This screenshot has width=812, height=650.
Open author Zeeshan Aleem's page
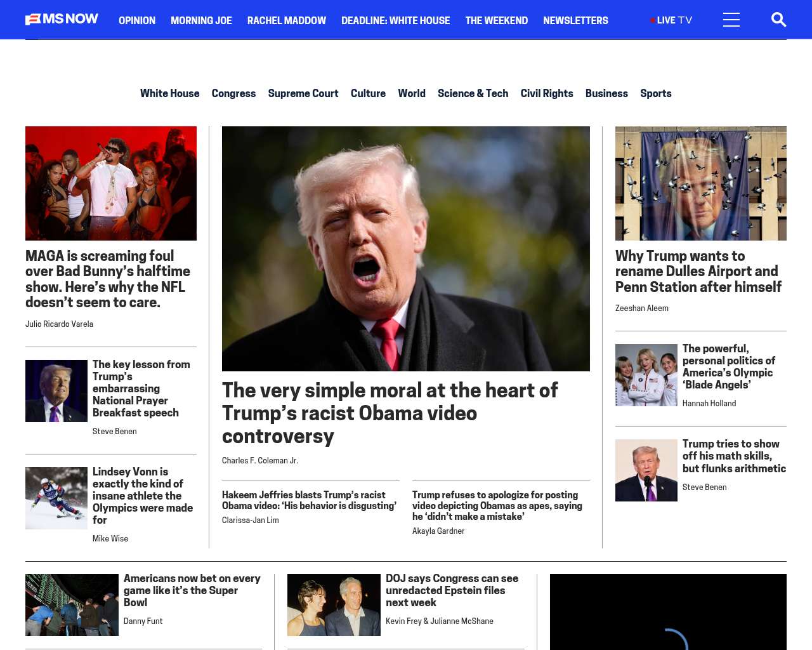(x=642, y=308)
